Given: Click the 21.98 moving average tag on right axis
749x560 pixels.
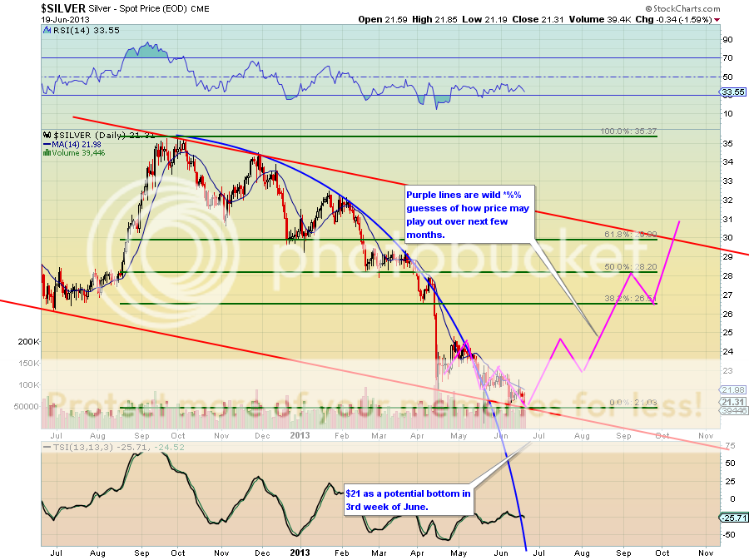Looking at the screenshot, I should click(732, 390).
